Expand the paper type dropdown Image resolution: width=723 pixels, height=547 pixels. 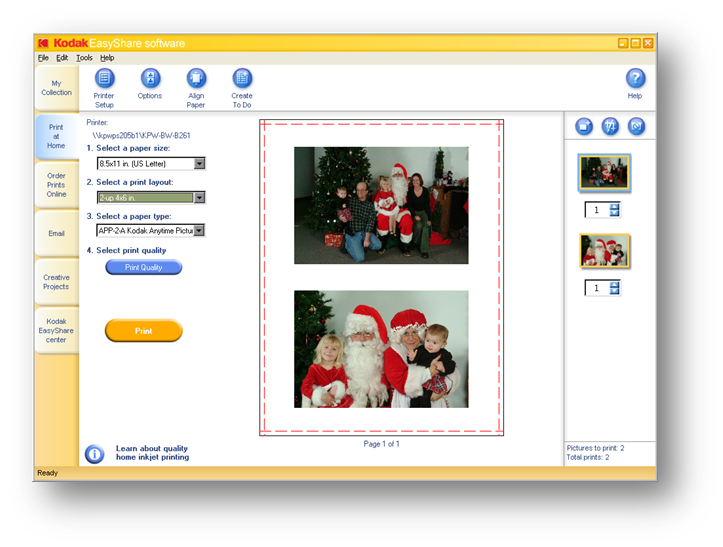199,230
